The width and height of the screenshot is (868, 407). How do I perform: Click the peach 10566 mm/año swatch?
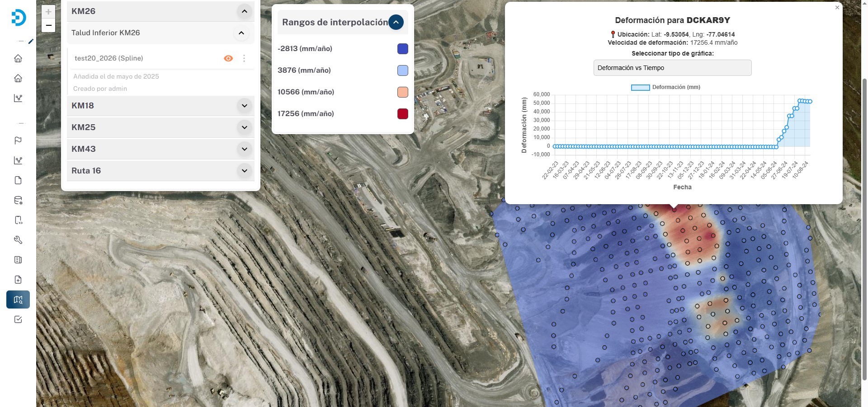click(x=403, y=92)
